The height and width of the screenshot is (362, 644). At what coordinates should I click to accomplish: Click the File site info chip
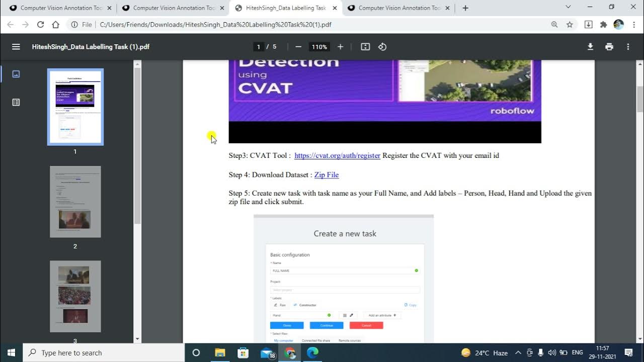[81, 24]
